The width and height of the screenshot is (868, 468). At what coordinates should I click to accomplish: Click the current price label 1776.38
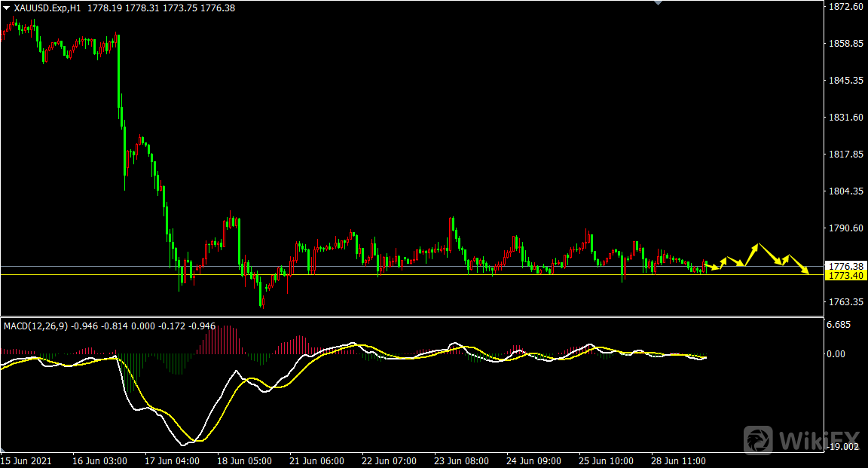click(844, 266)
